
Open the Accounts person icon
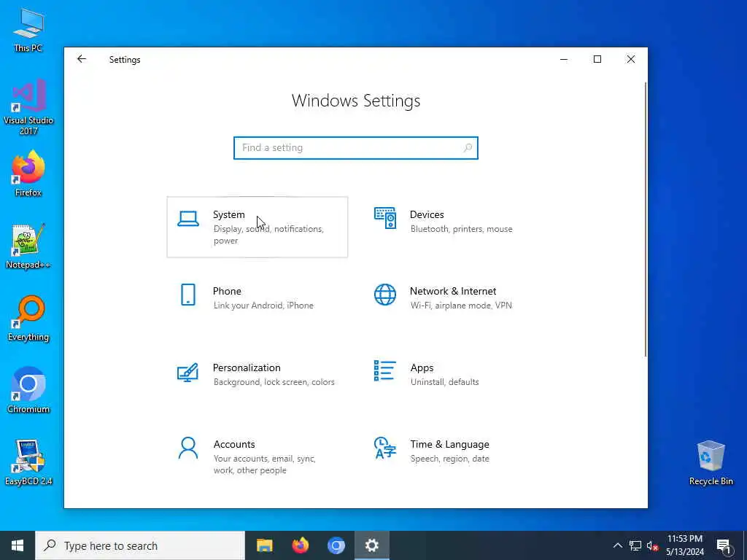click(188, 448)
